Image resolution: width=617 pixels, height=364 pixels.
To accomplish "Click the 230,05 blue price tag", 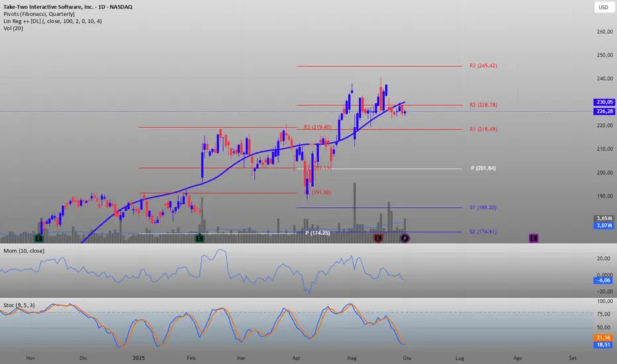I will pos(604,102).
